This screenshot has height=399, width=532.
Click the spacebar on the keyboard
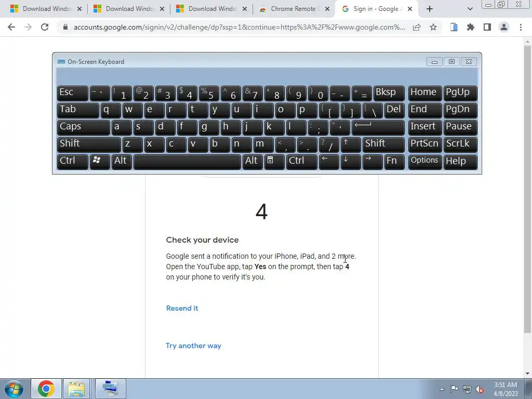tap(187, 161)
